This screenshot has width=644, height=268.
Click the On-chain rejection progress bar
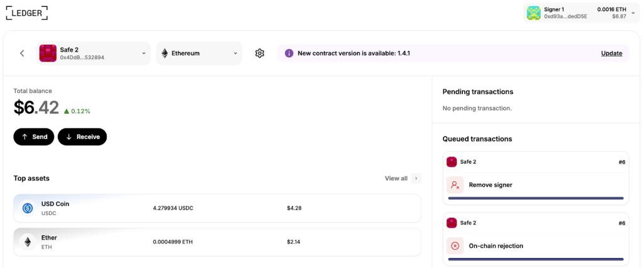click(x=536, y=259)
